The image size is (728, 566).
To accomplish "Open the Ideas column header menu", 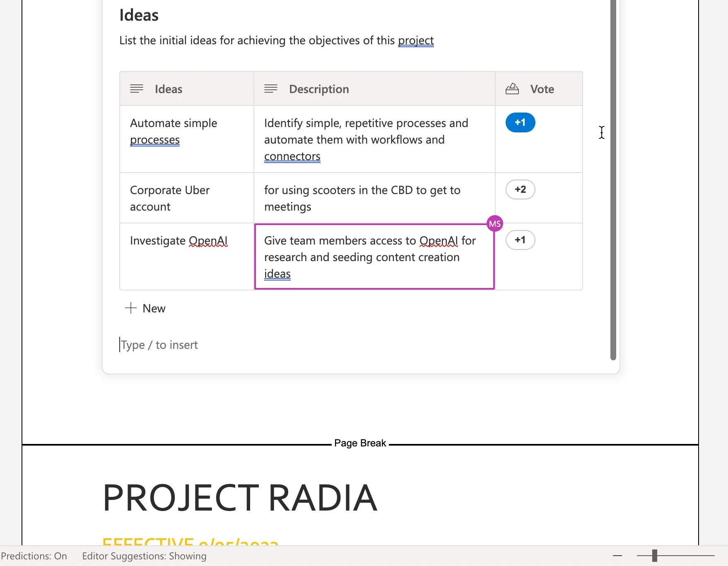I will (168, 89).
